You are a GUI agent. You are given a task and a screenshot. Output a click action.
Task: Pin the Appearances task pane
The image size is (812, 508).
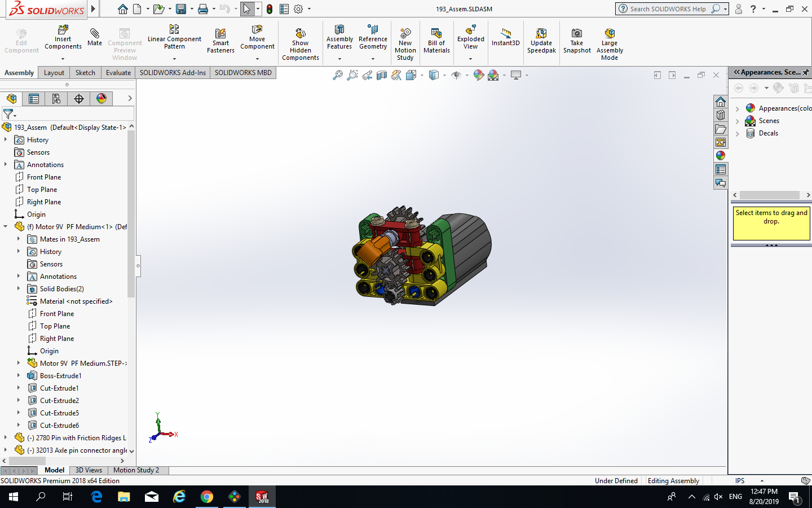[806, 72]
